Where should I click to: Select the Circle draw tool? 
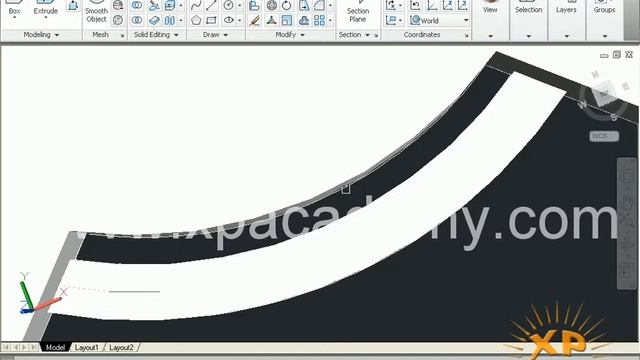coord(229,5)
